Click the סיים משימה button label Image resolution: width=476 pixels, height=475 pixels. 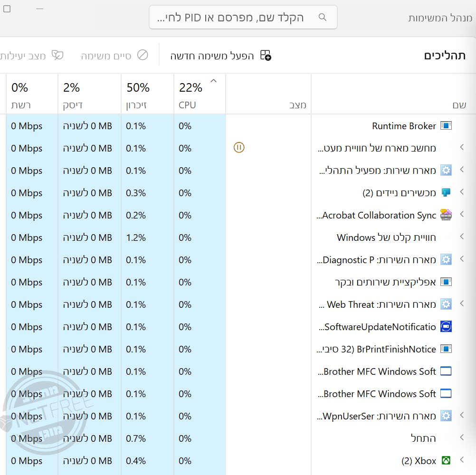pyautogui.click(x=106, y=56)
